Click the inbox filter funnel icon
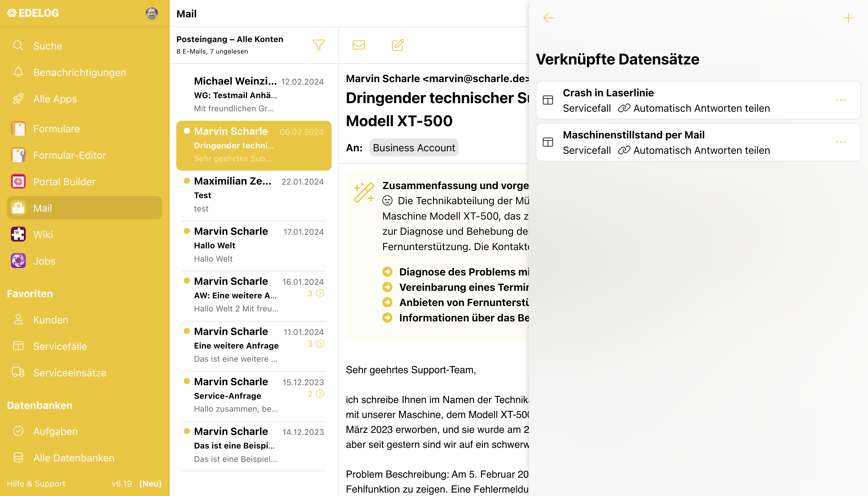 pyautogui.click(x=319, y=45)
